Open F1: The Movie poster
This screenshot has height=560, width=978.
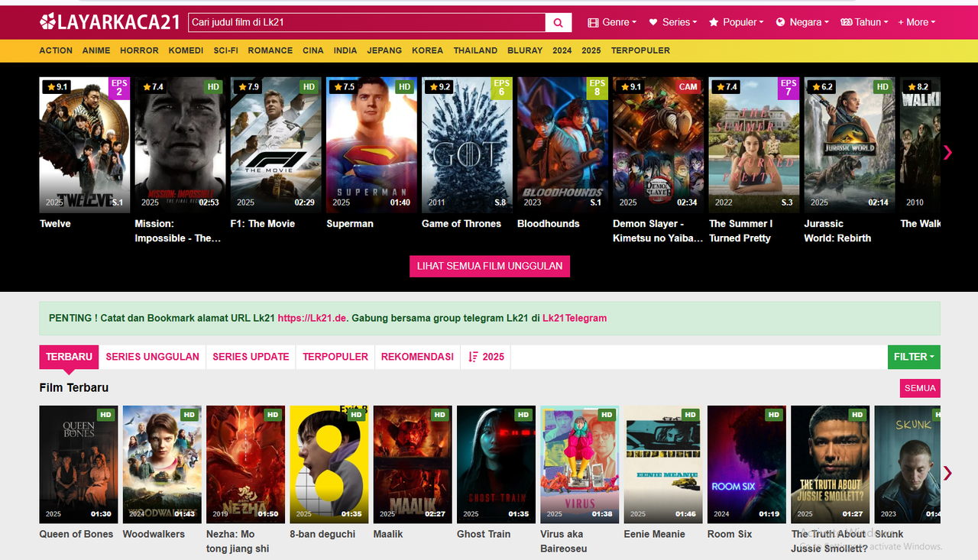276,145
